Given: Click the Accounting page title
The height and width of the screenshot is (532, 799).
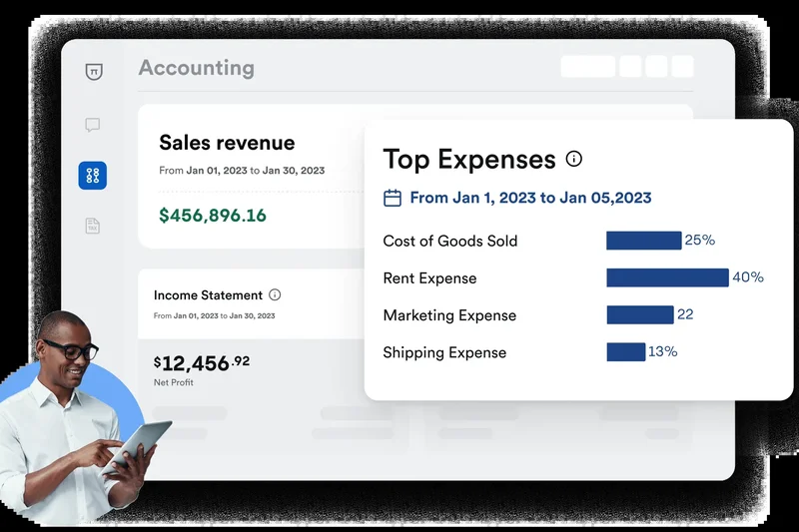Looking at the screenshot, I should pos(196,68).
